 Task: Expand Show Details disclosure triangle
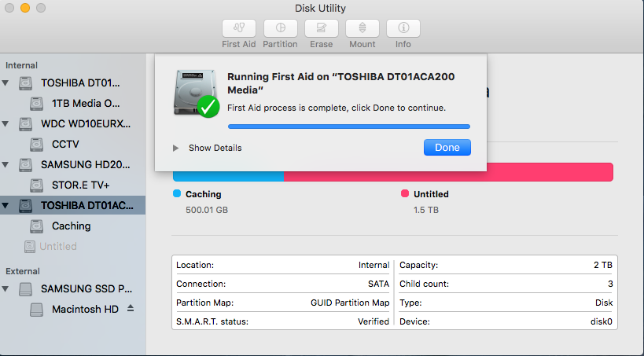(x=176, y=148)
